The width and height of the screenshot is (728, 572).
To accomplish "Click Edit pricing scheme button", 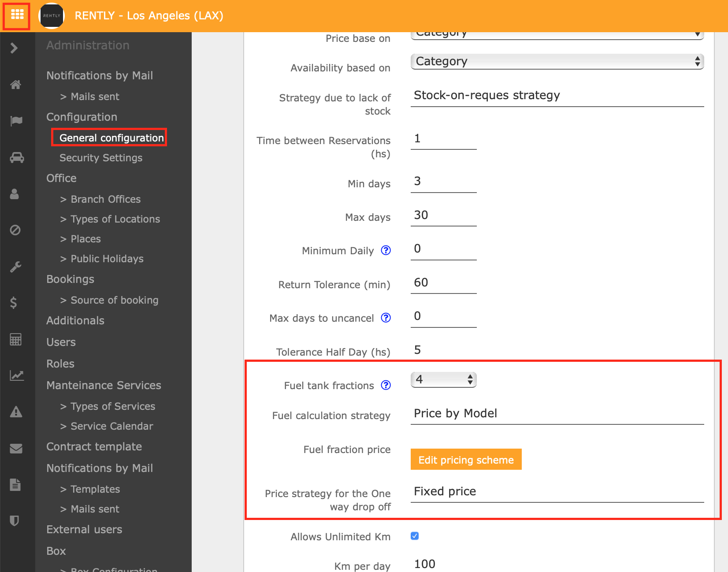I will (466, 460).
